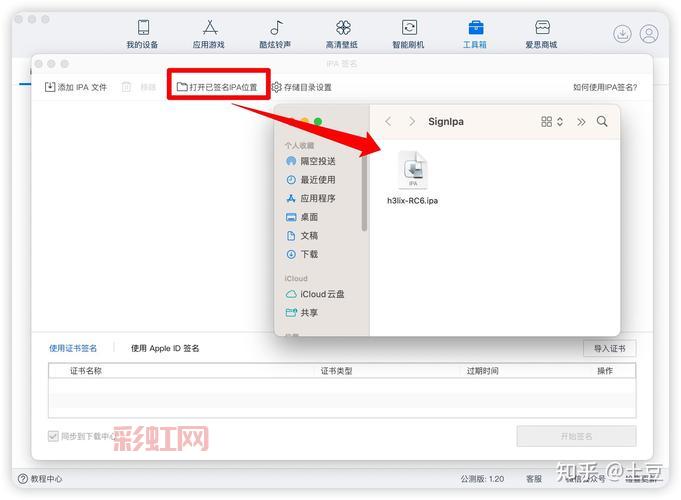The image size is (681, 500).
Task: Toggle the 同步到下载中心 checkbox
Action: pos(53,436)
